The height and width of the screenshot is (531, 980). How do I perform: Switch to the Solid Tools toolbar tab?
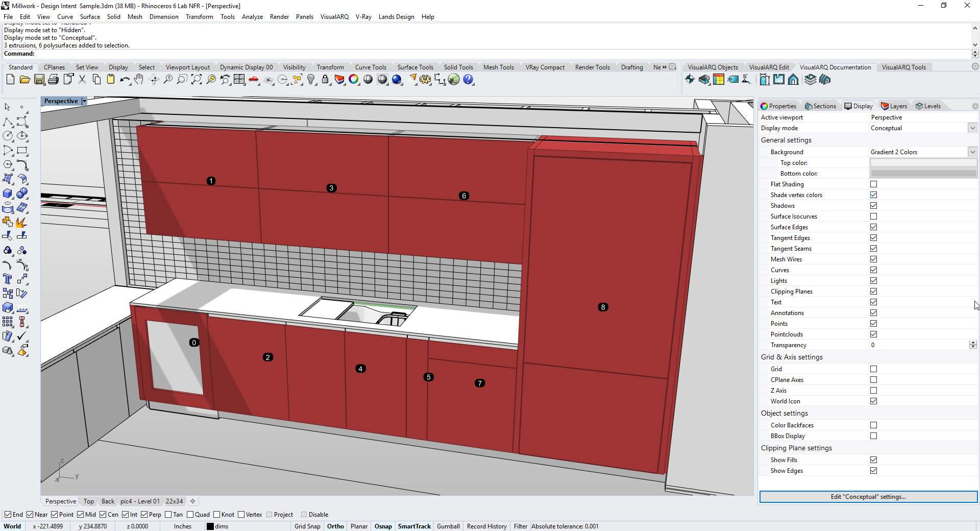(458, 67)
